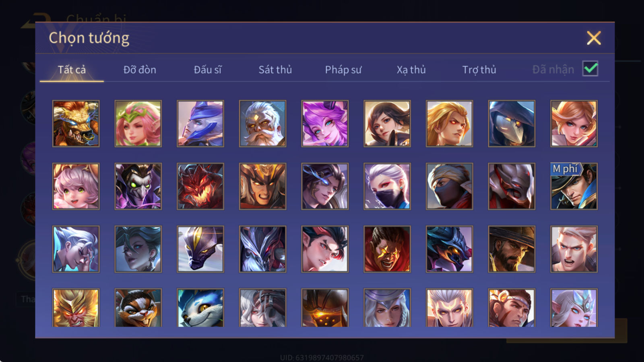Pick the pink-haired girl with green headband
Image resolution: width=644 pixels, height=362 pixels.
138,123
